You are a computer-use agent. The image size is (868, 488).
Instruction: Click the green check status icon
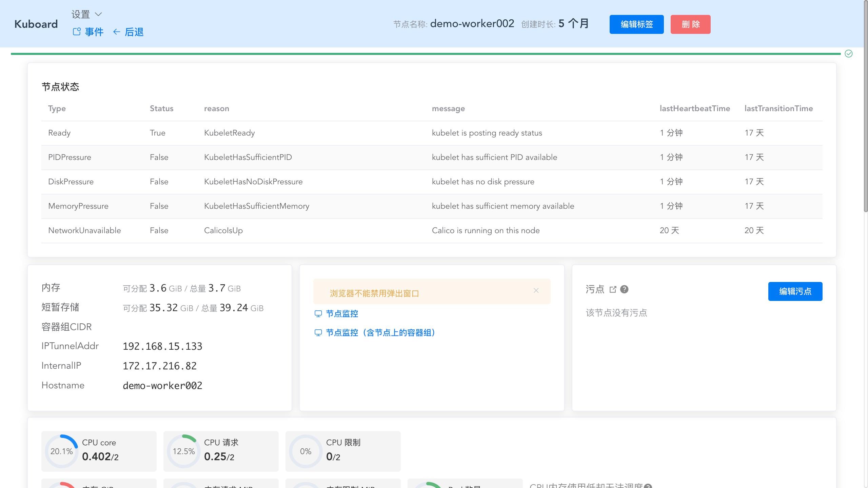(849, 54)
